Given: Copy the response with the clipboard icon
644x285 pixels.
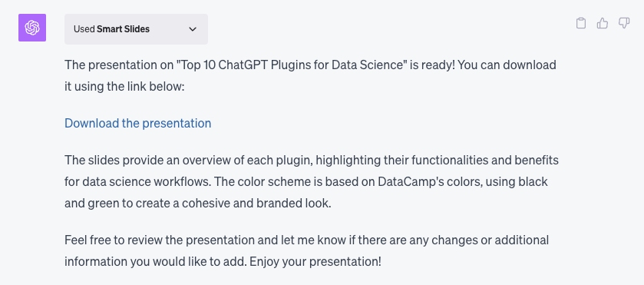Looking at the screenshot, I should coord(581,23).
